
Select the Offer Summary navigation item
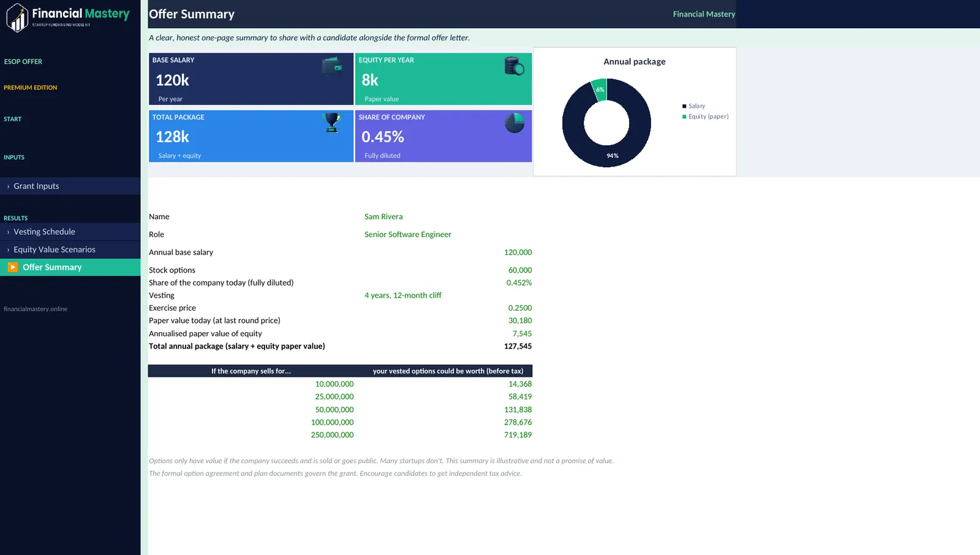(x=70, y=267)
